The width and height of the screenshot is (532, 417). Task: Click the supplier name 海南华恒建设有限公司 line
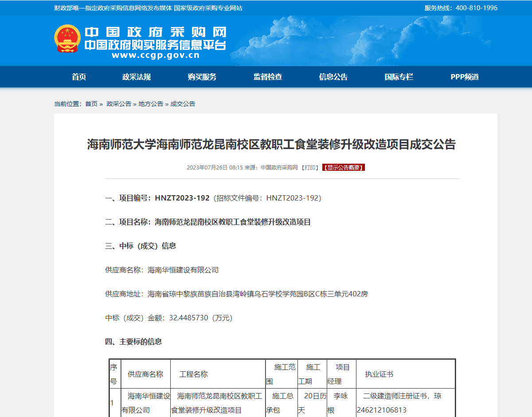[162, 270]
